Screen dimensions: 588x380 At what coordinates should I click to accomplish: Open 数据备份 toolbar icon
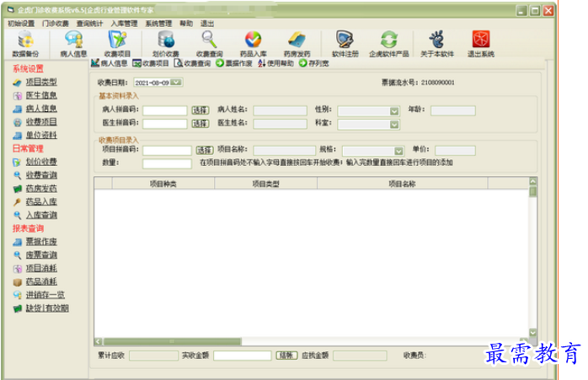[x=25, y=44]
